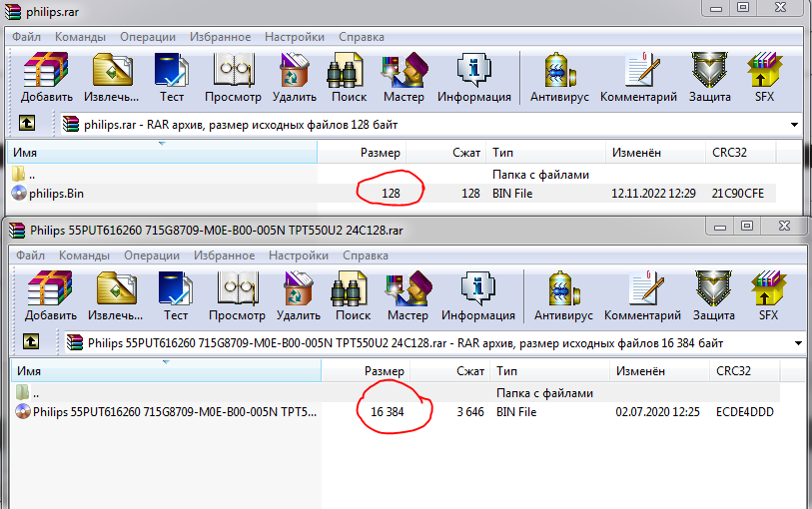
Task: Open Поиск in the 55PUT616260 archive window
Action: [x=353, y=295]
